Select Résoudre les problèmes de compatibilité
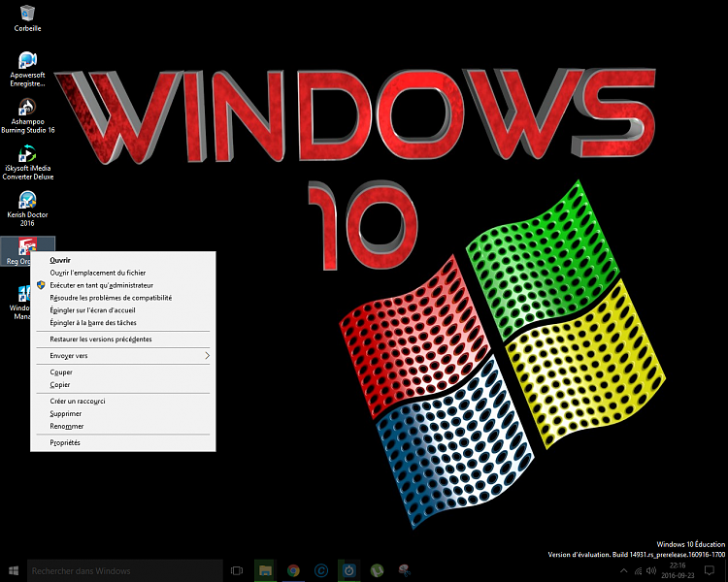This screenshot has height=582, width=728. click(x=123, y=298)
